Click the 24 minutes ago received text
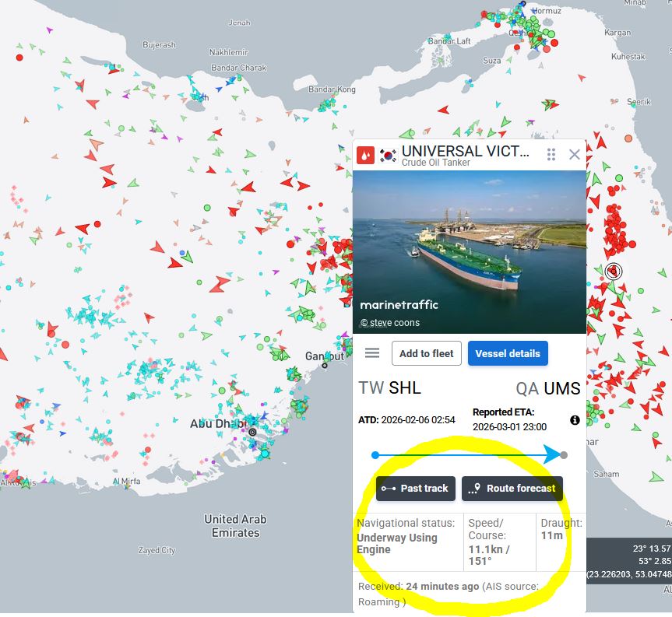 coord(442,586)
